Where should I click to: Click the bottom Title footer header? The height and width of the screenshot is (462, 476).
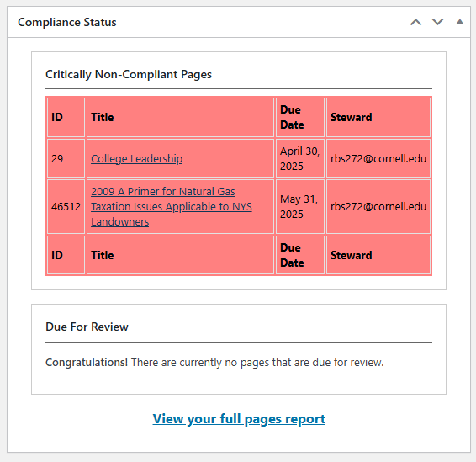pos(180,255)
